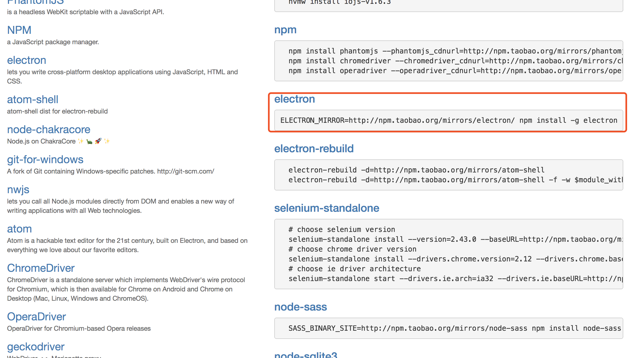
Task: Click the npm install chromedriver command line
Action: [x=456, y=61]
